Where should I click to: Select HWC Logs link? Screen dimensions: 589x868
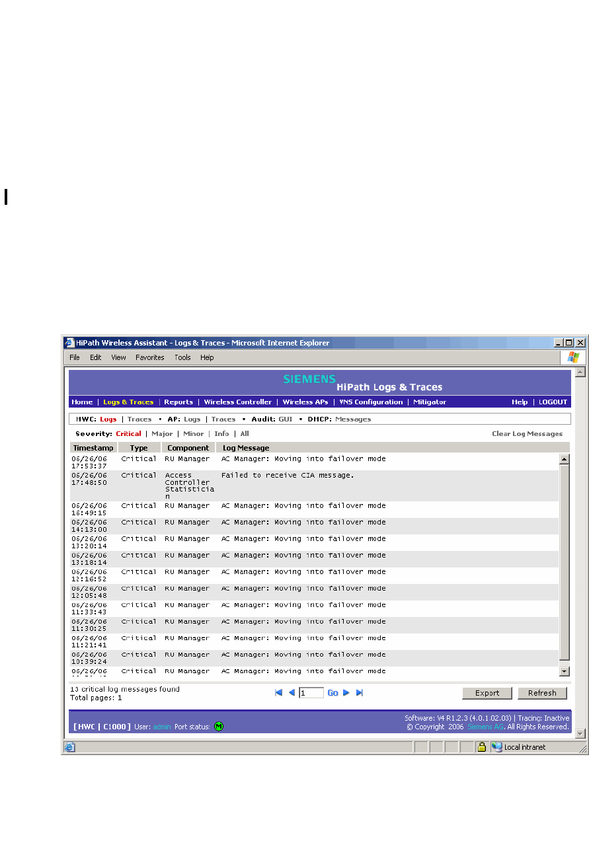point(108,419)
